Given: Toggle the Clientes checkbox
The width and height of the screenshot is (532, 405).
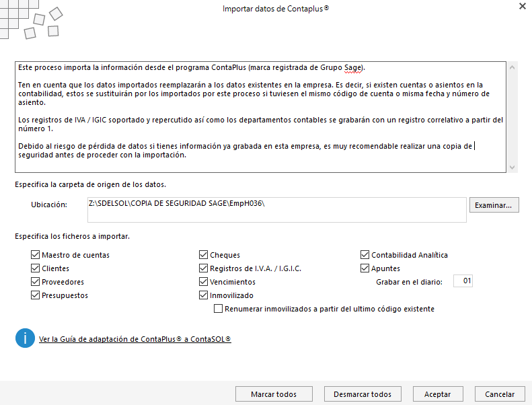Looking at the screenshot, I should pyautogui.click(x=35, y=268).
